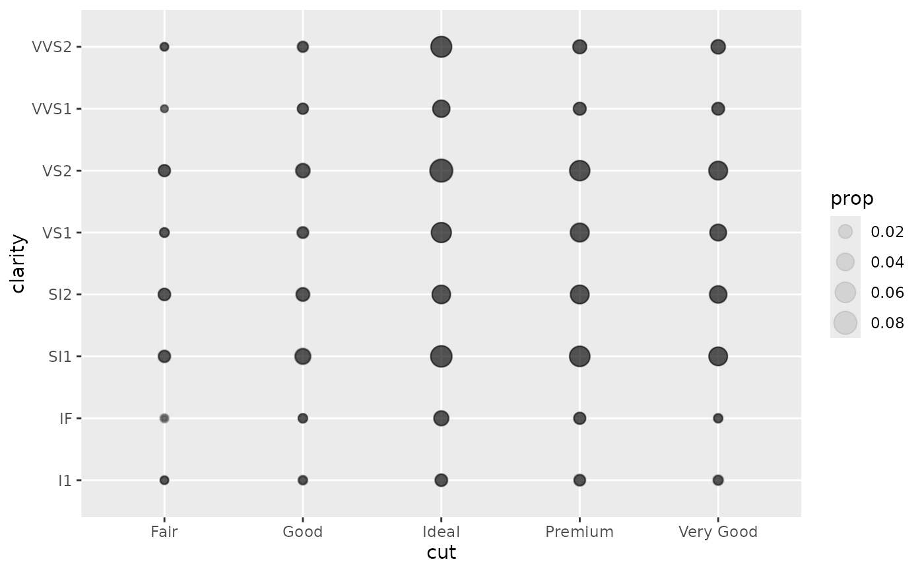Viewport: 924px width, 572px height.
Task: Click the 'cut' x-axis title
Action: [x=441, y=552]
